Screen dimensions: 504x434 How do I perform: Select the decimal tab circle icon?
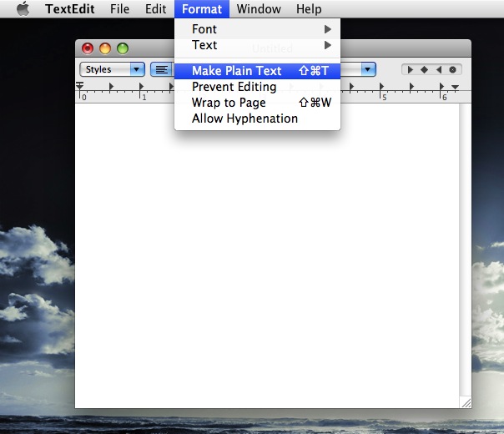(452, 70)
